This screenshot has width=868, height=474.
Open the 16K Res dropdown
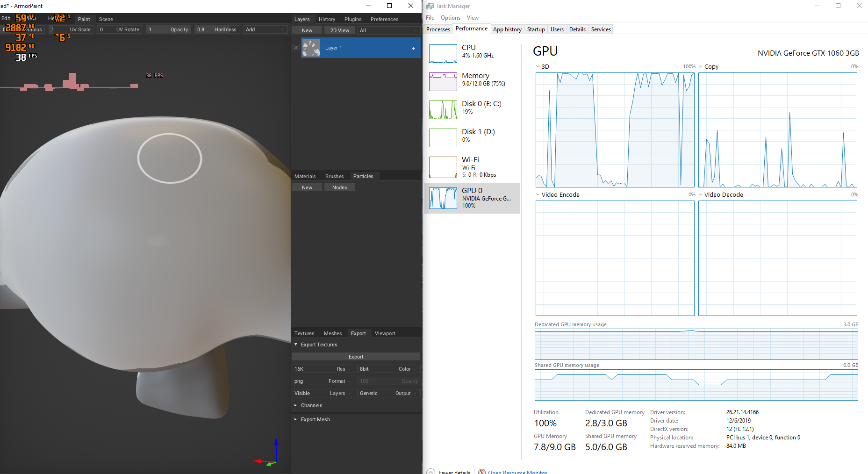[x=323, y=369]
